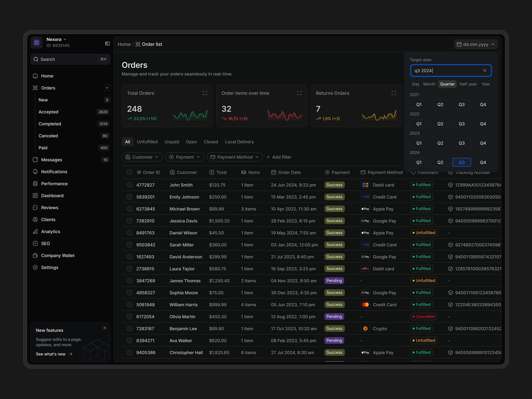The width and height of the screenshot is (532, 399).
Task: Expand the Returns Orders card fullscreen
Action: click(x=393, y=93)
